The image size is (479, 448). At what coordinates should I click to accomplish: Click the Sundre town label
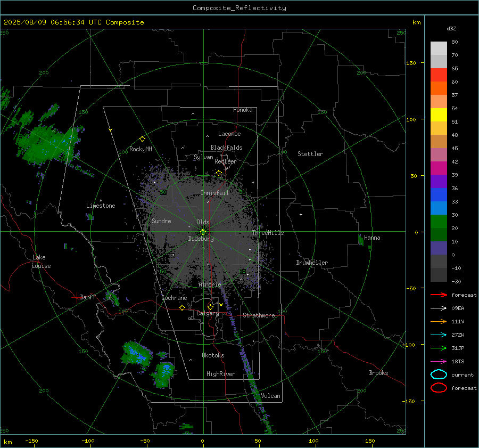coord(161,221)
